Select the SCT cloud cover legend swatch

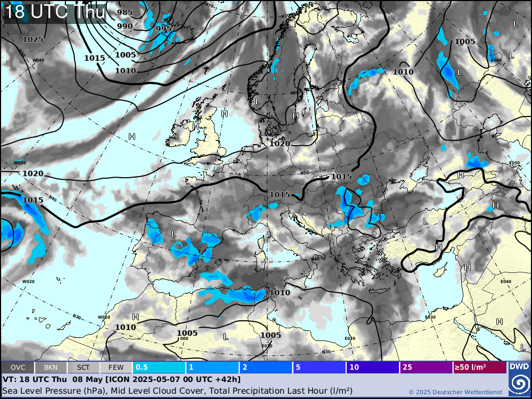pos(83,368)
